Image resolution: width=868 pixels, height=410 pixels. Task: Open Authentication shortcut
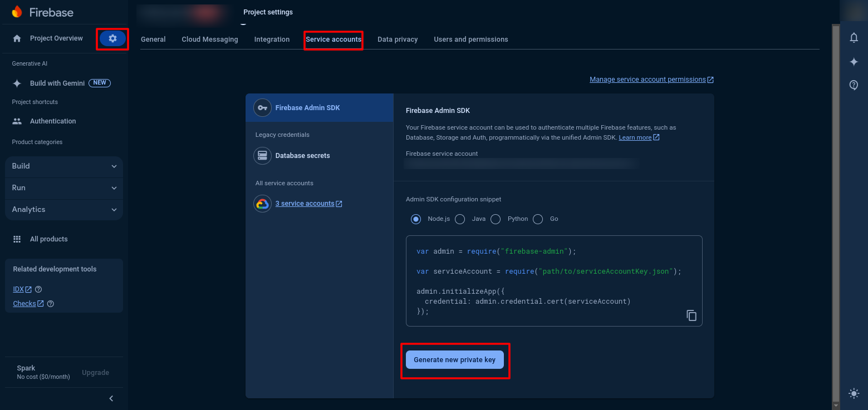[x=53, y=121]
